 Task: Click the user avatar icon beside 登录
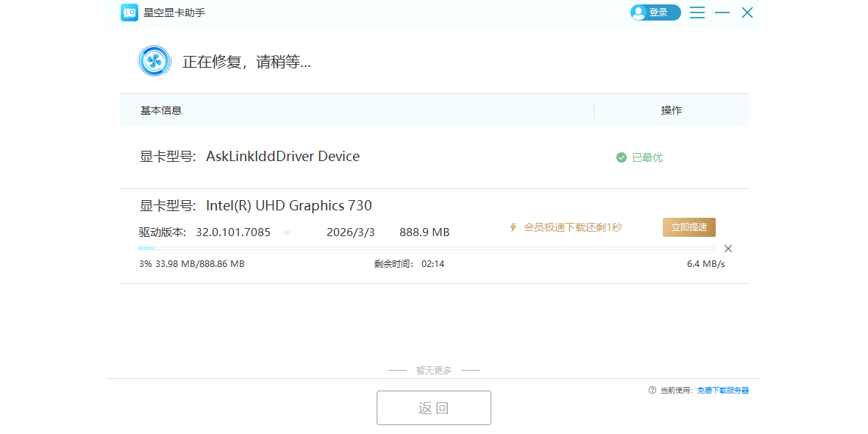point(638,13)
